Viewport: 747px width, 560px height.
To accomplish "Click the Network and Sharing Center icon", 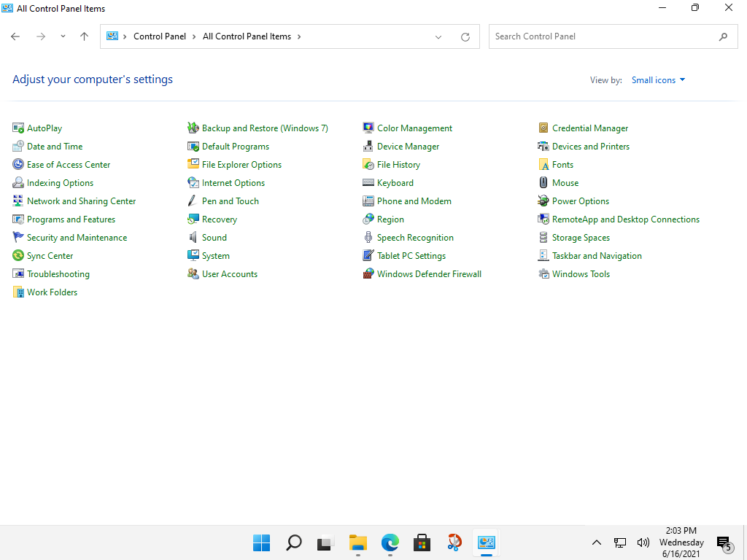I will 18,201.
